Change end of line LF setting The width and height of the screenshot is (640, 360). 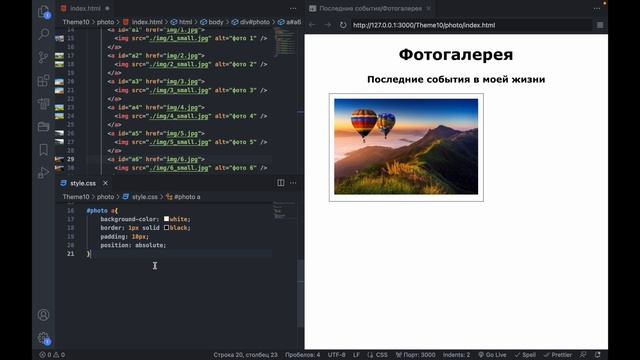point(356,355)
